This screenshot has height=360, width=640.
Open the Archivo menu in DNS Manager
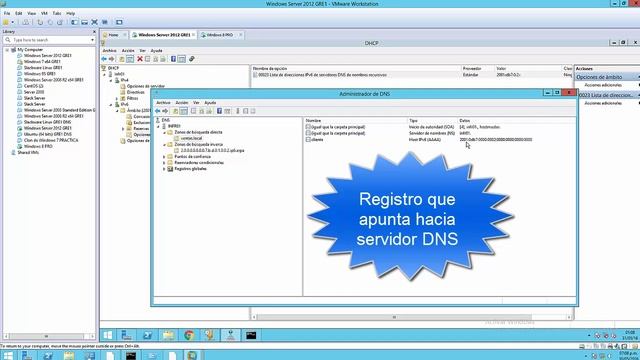pyautogui.click(x=163, y=103)
